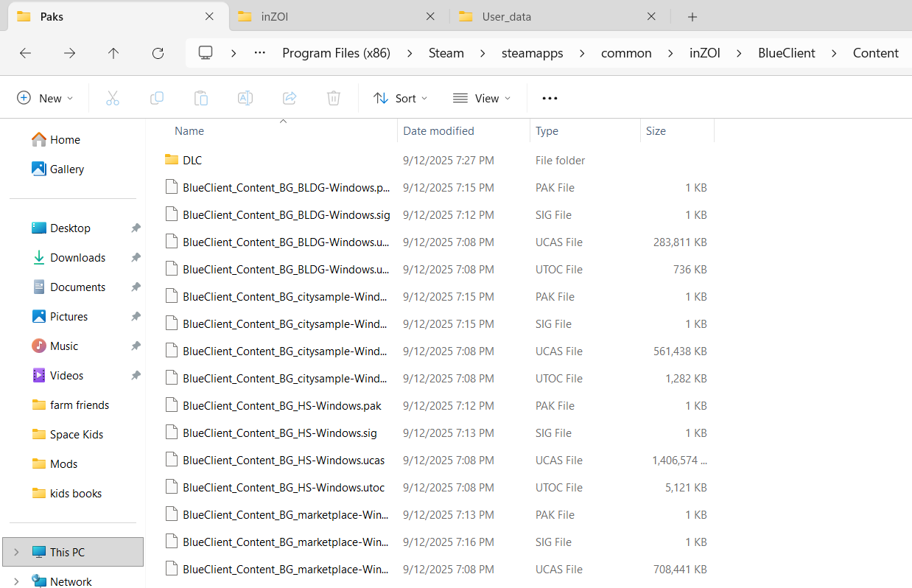Click the Cut scissors icon

(x=113, y=98)
